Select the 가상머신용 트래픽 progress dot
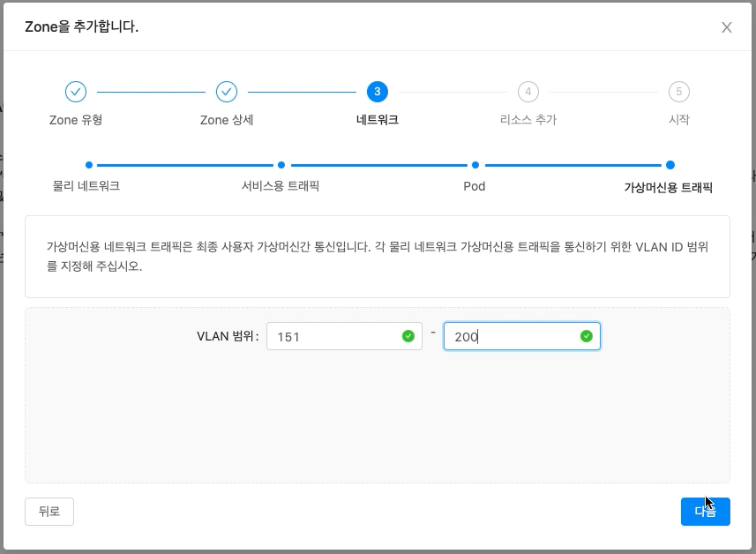Viewport: 756px width, 554px height. click(670, 165)
